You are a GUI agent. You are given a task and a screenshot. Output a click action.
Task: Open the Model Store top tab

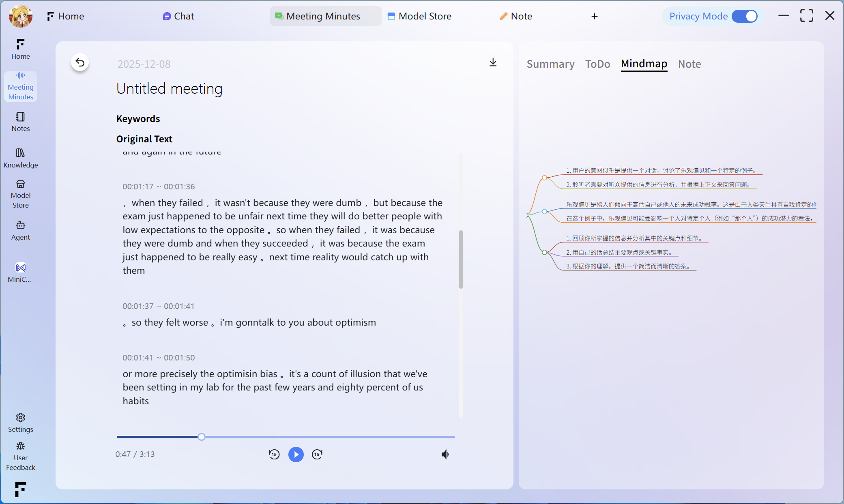point(420,16)
